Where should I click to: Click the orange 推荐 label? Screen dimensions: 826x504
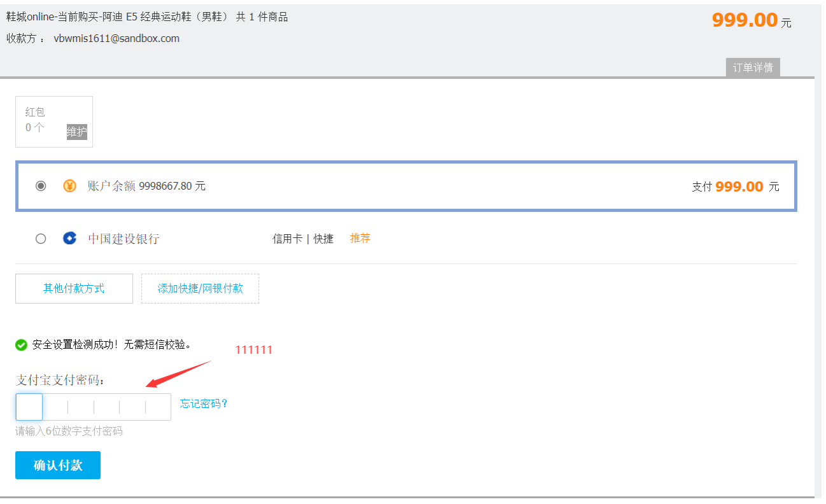pyautogui.click(x=360, y=238)
